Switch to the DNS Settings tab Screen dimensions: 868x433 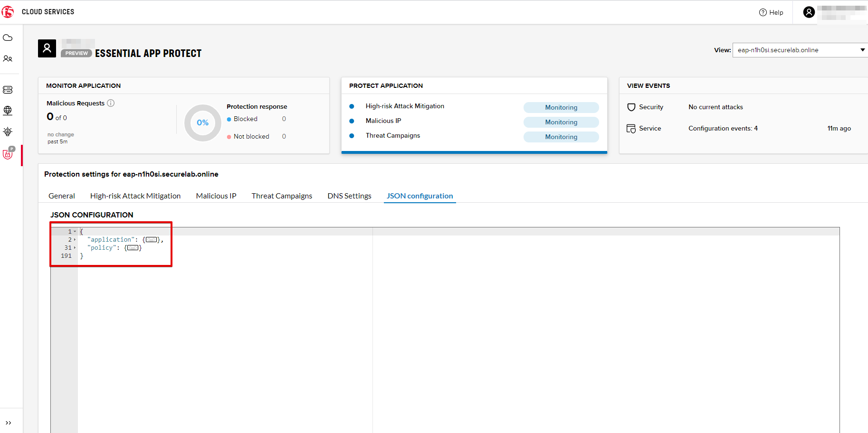pyautogui.click(x=349, y=196)
